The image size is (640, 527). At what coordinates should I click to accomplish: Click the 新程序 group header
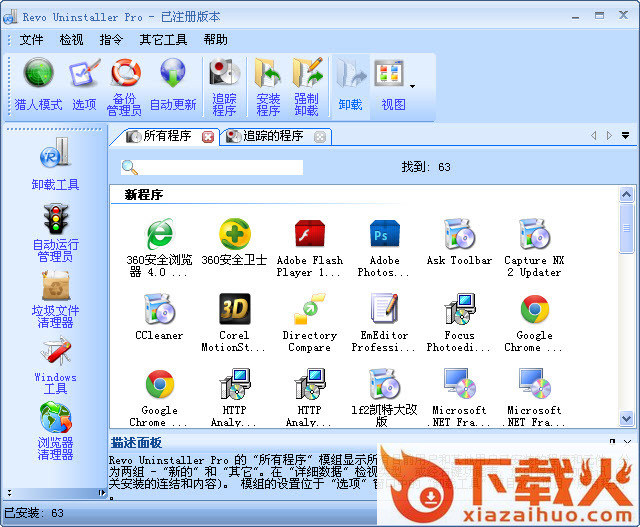click(144, 195)
